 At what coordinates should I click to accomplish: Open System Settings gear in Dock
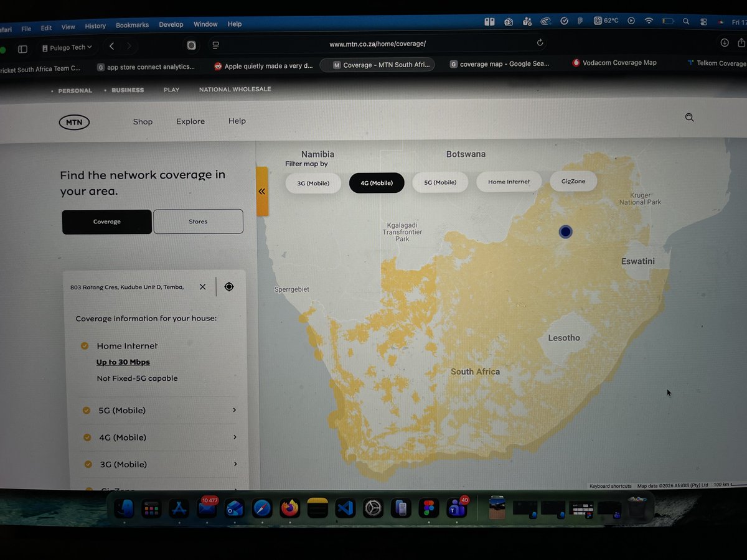(373, 509)
